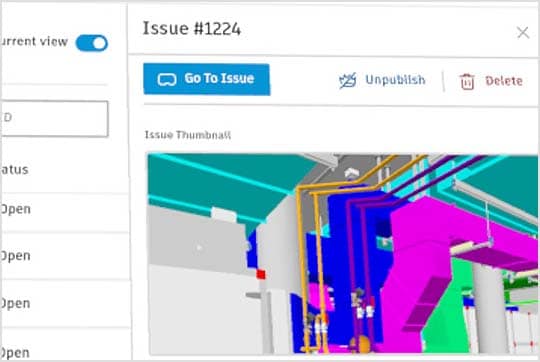Click the Delete text link
This screenshot has width=540, height=362.
pyautogui.click(x=504, y=81)
